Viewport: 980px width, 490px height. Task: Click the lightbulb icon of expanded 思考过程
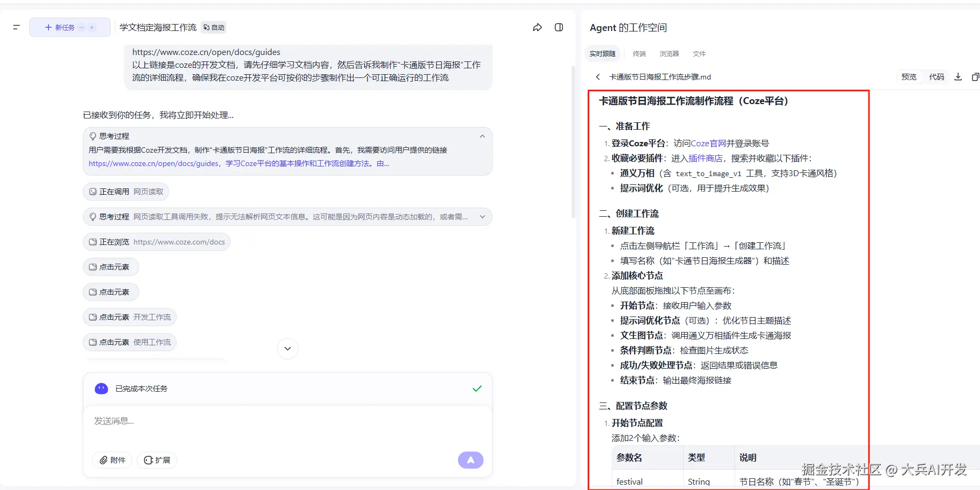[x=93, y=136]
